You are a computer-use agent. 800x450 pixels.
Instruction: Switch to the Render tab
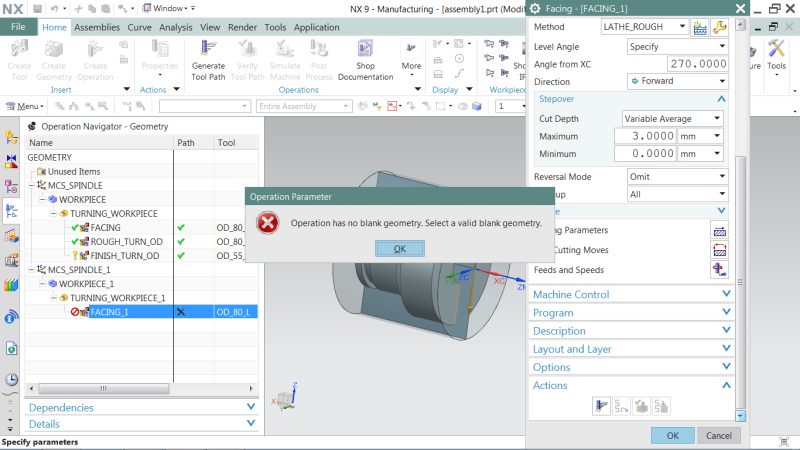(x=242, y=28)
